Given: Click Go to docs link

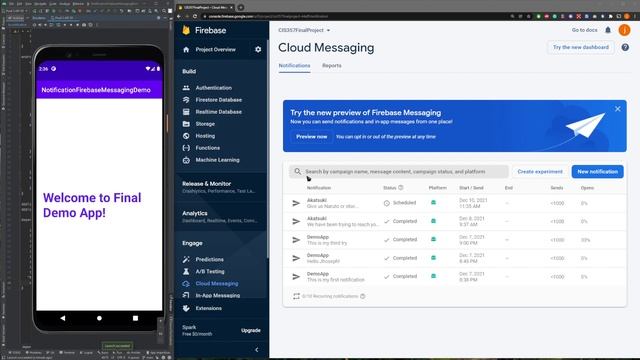Looking at the screenshot, I should point(584,30).
